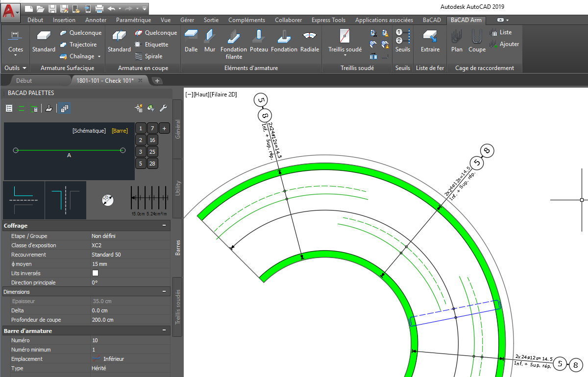Open the Treillis soudés vertical palette tab
Screen dimensions: 588x377
point(177,307)
